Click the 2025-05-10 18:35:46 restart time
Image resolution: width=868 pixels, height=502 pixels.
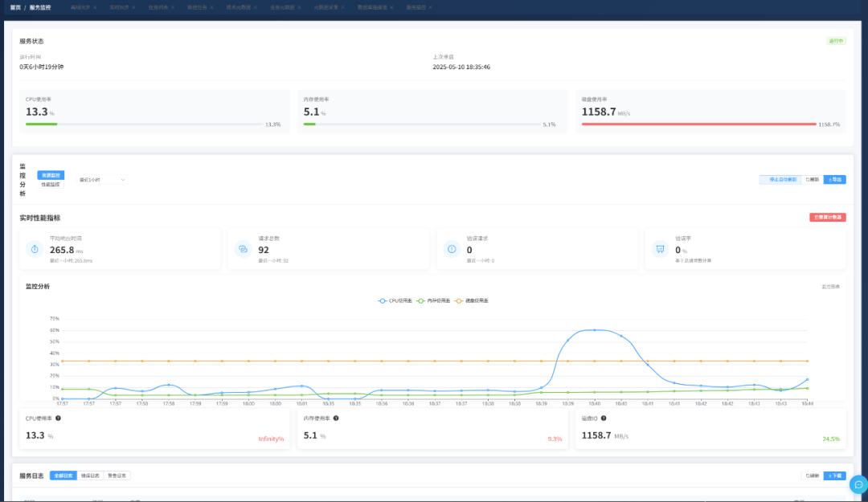tap(461, 67)
